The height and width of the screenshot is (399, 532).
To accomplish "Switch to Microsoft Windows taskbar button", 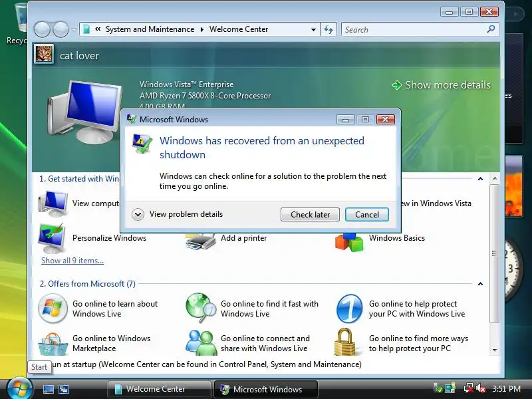I will pos(266,389).
